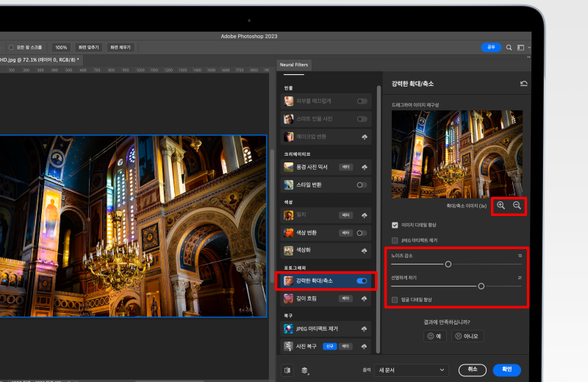Click the 화면 맞추기 button
The height and width of the screenshot is (382, 588).
pyautogui.click(x=88, y=47)
